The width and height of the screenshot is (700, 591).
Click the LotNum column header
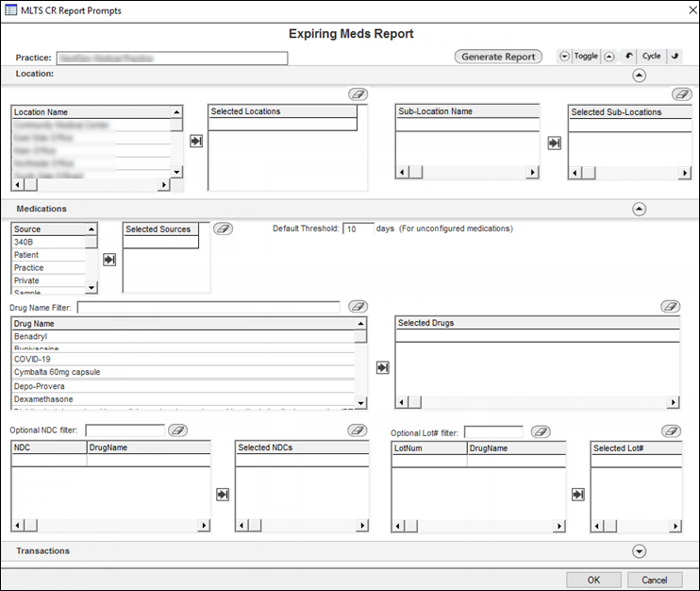pyautogui.click(x=429, y=448)
